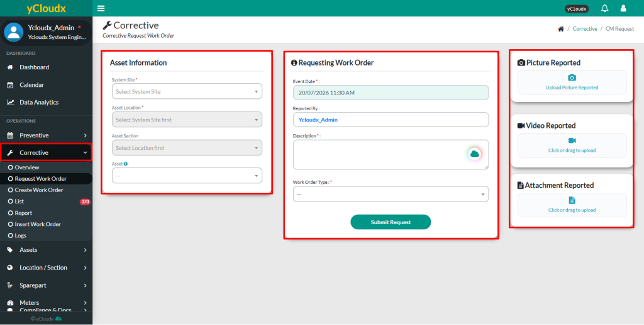The image size is (644, 325).
Task: Open the Work Order Type dropdown
Action: 391,194
